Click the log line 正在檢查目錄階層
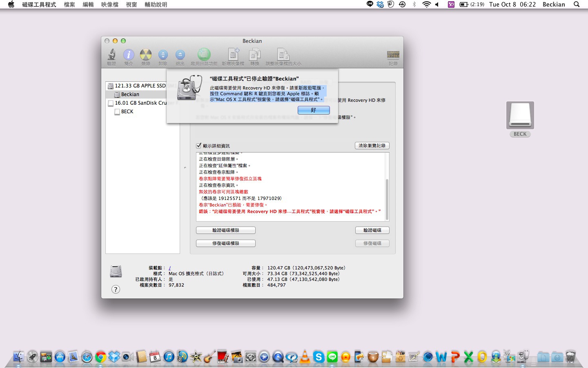The height and width of the screenshot is (368, 588). click(218, 159)
